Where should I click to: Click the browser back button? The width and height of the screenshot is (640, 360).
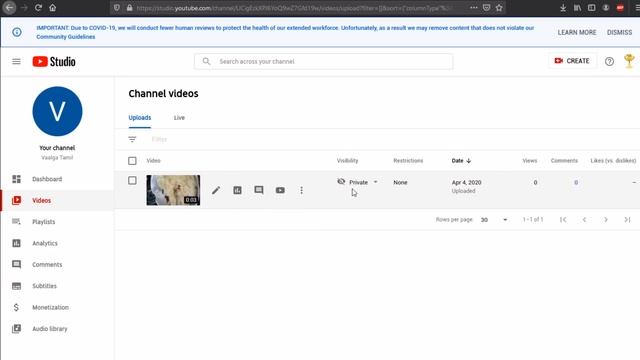[x=9, y=7]
